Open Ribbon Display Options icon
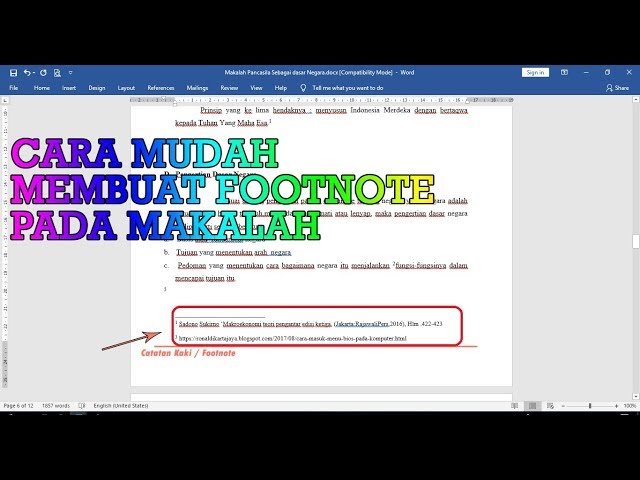Screen dimensions: 640x480 564,72
